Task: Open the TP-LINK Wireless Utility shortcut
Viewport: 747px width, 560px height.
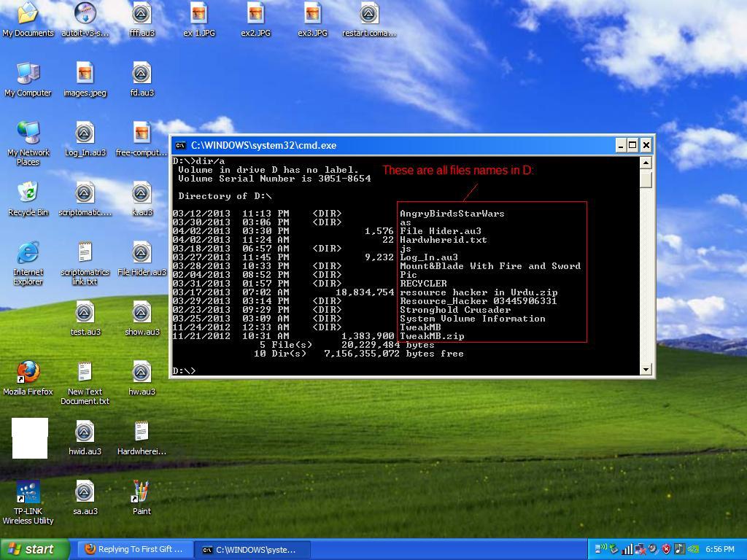Action: tap(28, 502)
